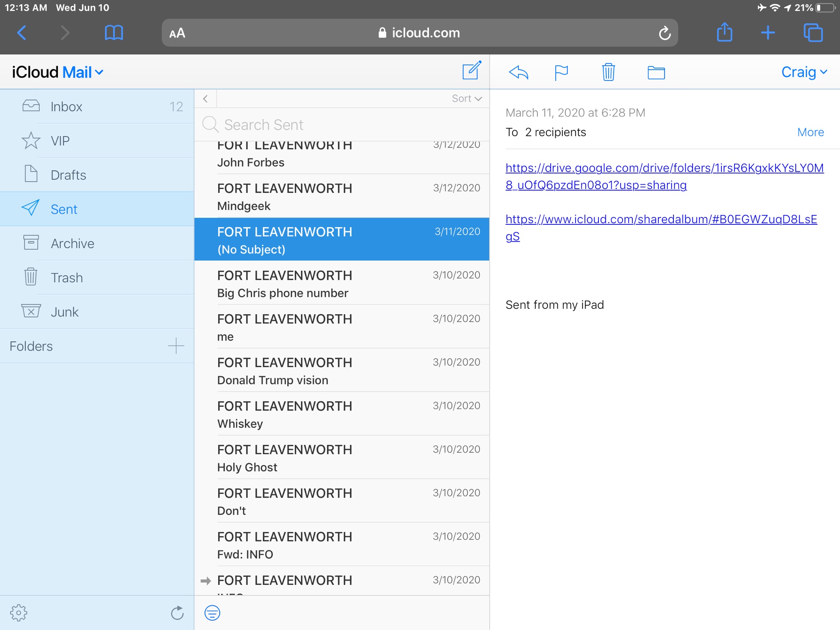This screenshot has width=840, height=630.
Task: Tap the 12:13 AM clock
Action: (25, 8)
